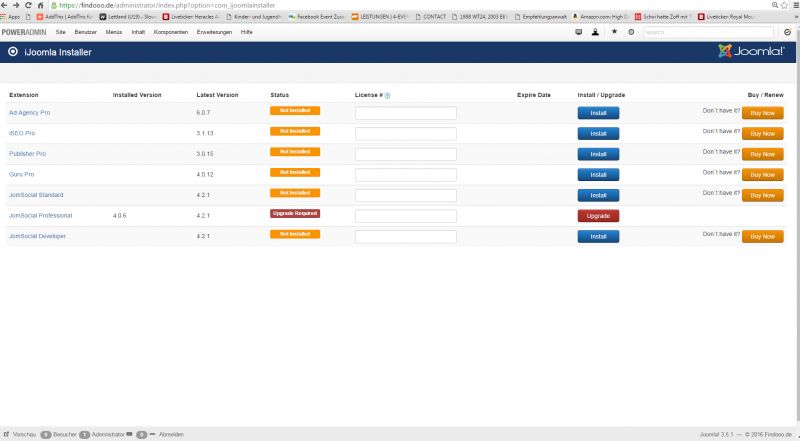Click Abmelden in the status bar

(171, 435)
